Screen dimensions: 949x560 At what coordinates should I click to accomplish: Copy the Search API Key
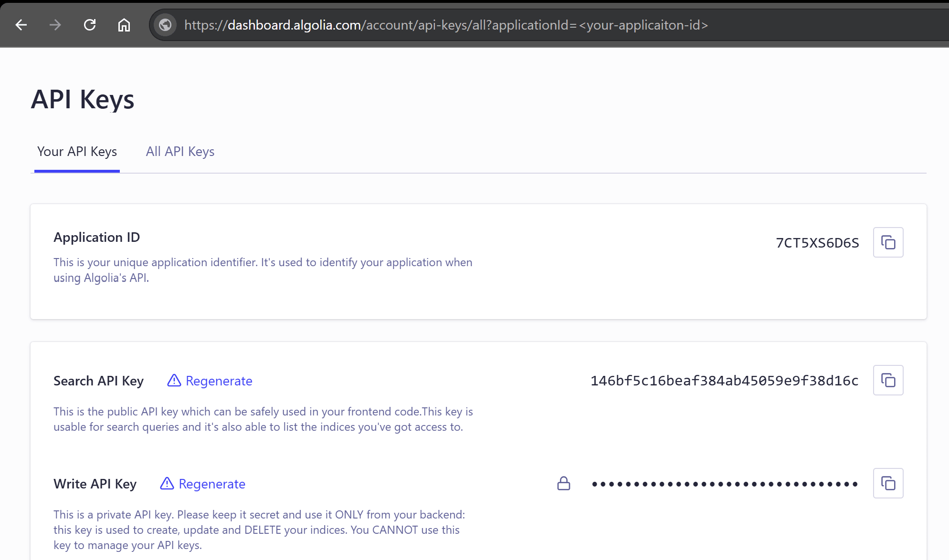click(888, 380)
